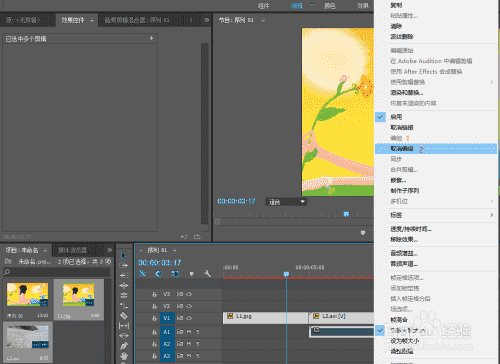The image size is (500, 364).
Task: Close the 序列 01 timeline tab
Action: coord(140,250)
